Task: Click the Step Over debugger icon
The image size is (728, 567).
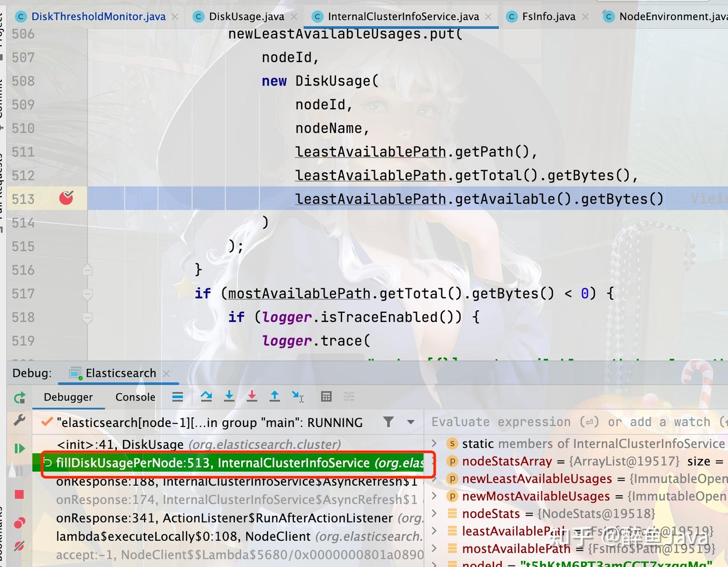Action: [x=206, y=397]
